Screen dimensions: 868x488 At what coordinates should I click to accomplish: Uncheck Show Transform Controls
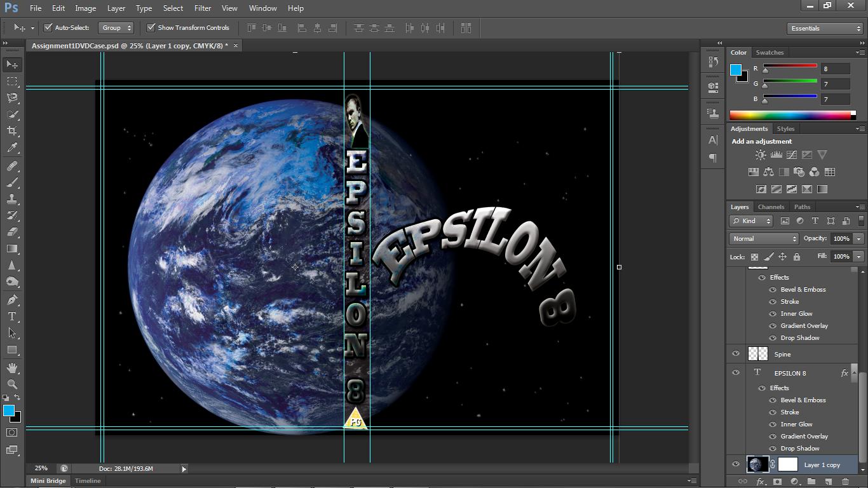(151, 27)
